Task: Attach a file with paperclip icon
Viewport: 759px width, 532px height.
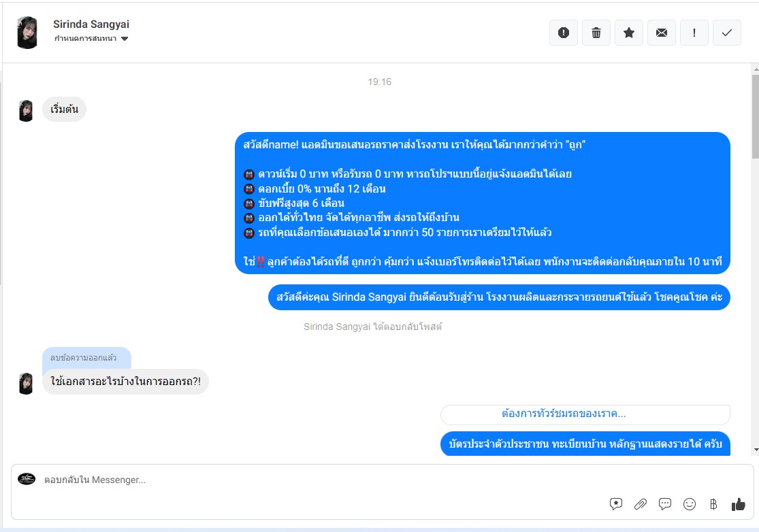Action: pyautogui.click(x=641, y=504)
